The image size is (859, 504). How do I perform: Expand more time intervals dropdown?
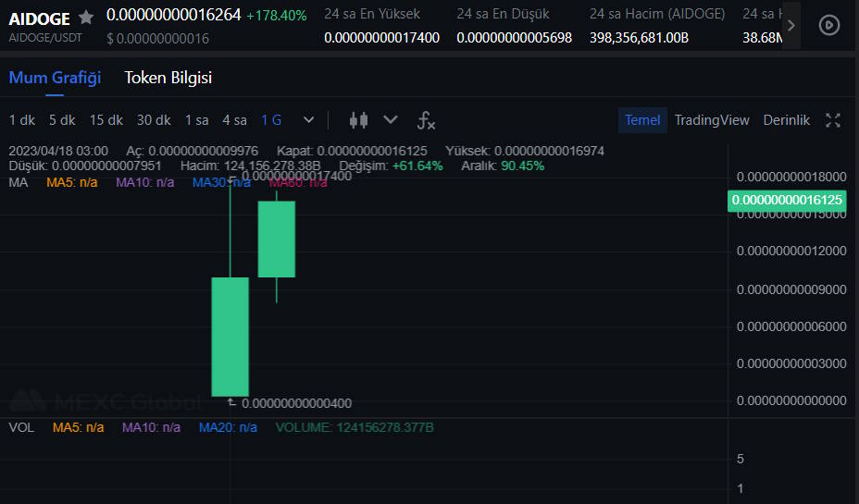(308, 120)
